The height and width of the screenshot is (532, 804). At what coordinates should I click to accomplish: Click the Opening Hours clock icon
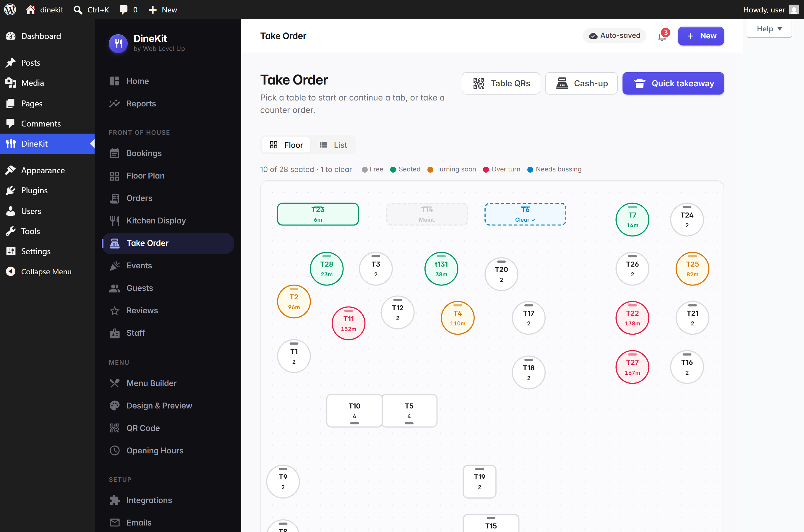(115, 450)
